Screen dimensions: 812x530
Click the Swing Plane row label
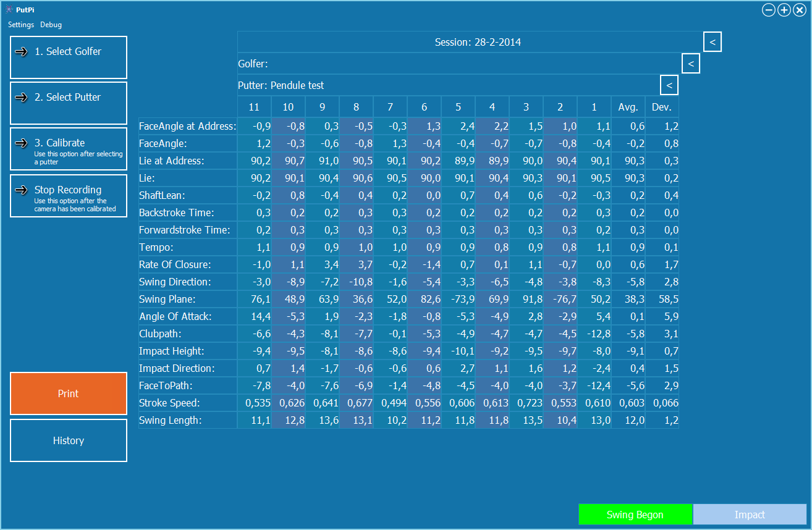click(x=167, y=299)
